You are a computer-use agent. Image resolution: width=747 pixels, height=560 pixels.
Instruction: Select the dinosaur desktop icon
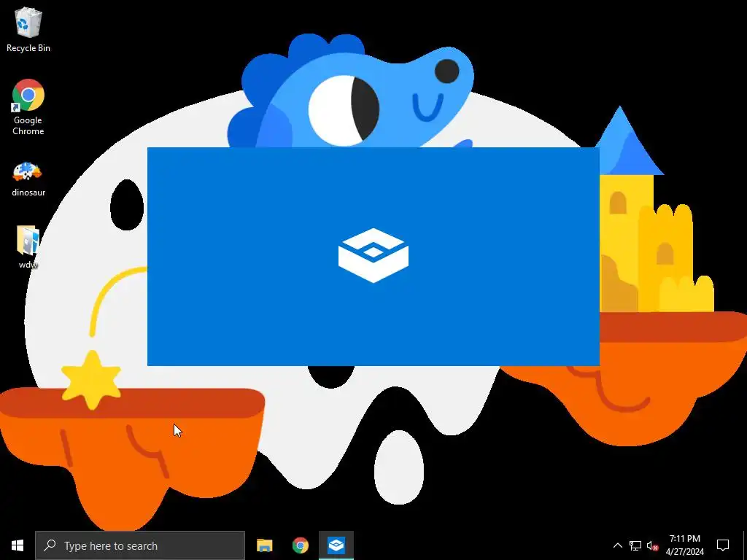coord(28,179)
